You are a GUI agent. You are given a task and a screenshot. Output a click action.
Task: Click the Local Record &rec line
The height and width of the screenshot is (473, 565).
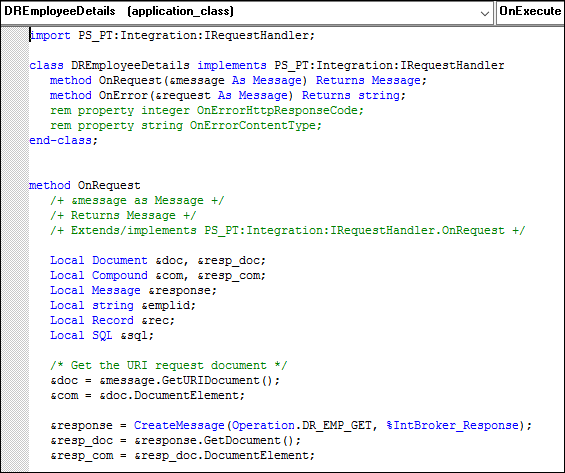(112, 320)
